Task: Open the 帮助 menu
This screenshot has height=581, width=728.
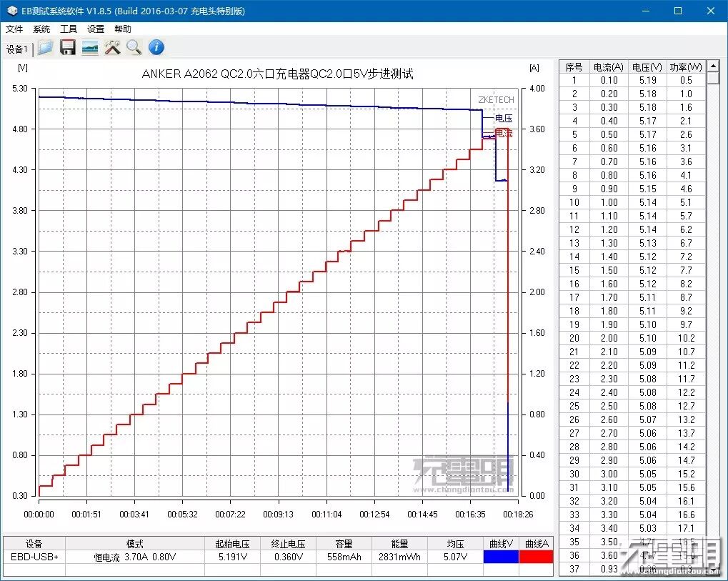Action: [x=123, y=29]
